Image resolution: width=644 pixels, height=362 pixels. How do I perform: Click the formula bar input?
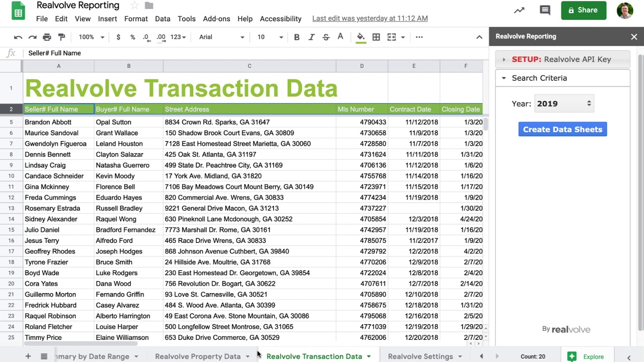257,53
